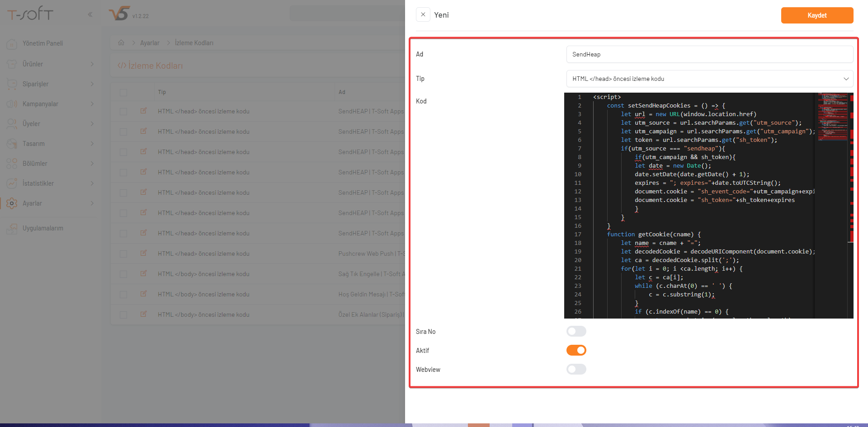Viewport: 868px width, 427px height.
Task: Check the Pushcrew Web Push row checkbox
Action: point(123,254)
